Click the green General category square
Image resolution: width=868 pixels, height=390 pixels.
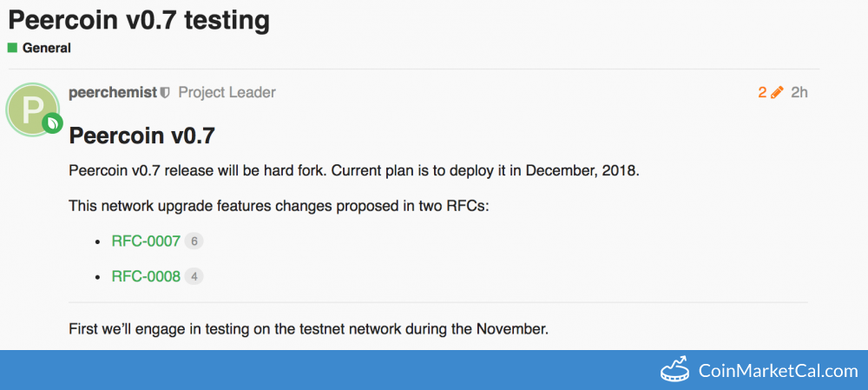[12, 48]
